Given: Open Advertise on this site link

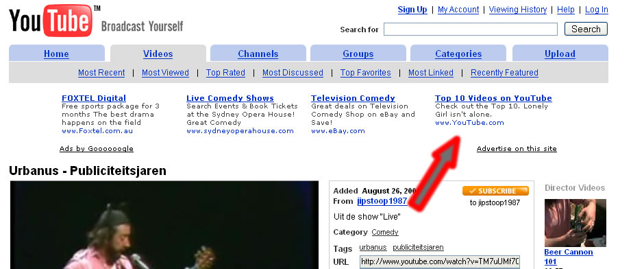Looking at the screenshot, I should (x=517, y=148).
